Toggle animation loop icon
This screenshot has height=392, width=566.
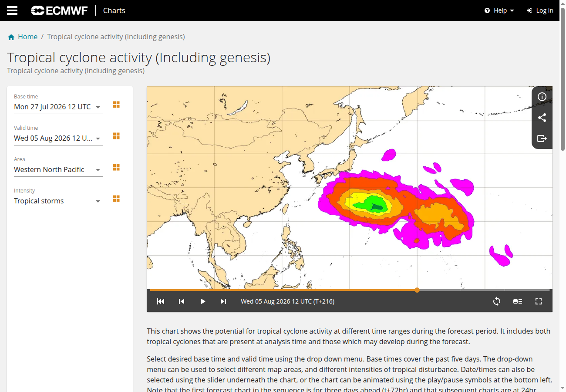point(497,301)
